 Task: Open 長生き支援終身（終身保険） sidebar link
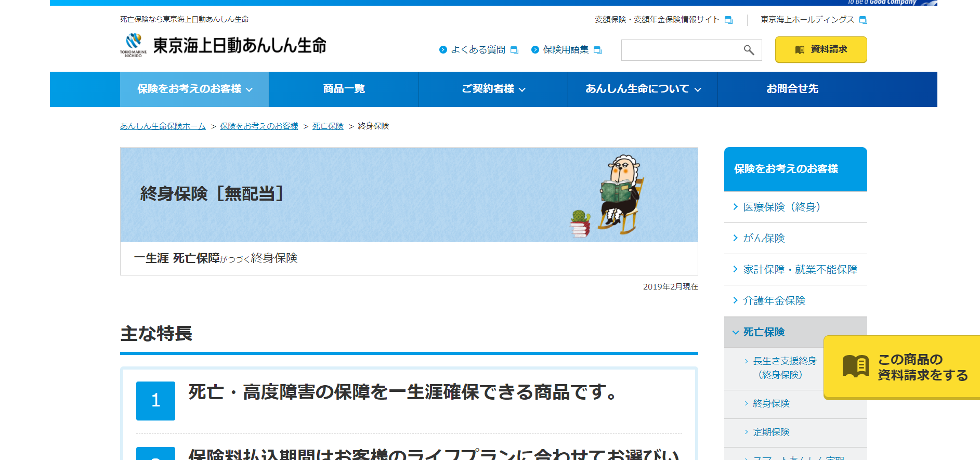pyautogui.click(x=784, y=367)
